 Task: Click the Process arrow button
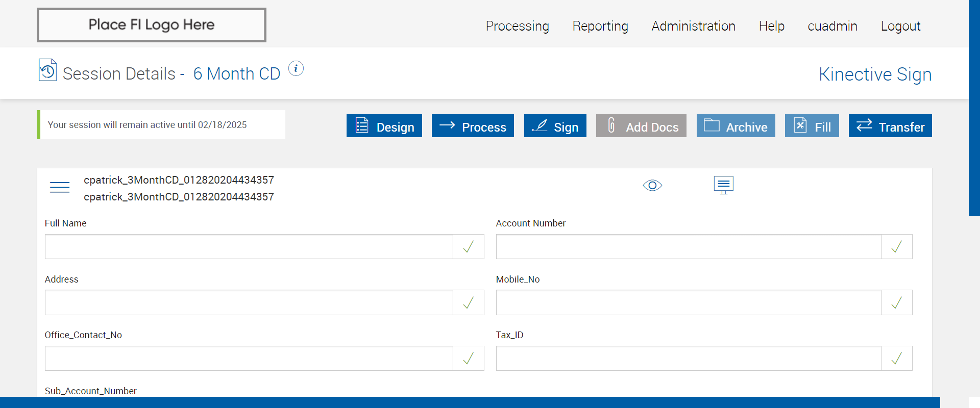point(473,126)
